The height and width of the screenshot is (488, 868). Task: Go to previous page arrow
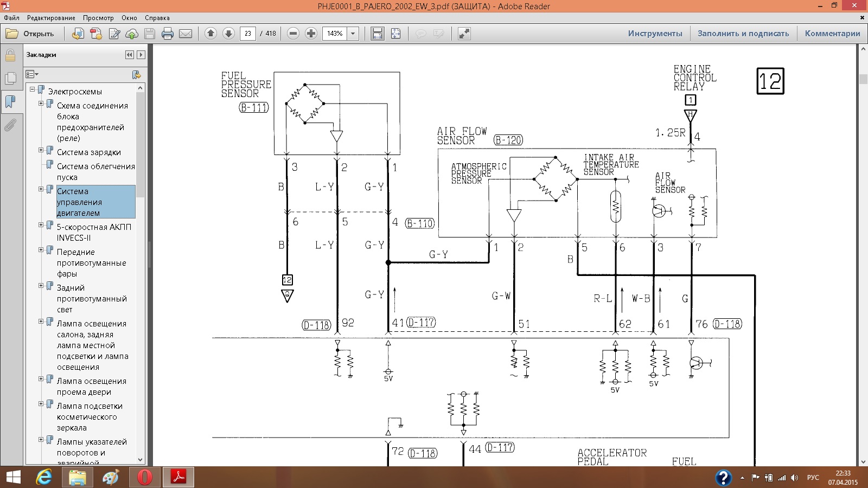[x=210, y=34]
